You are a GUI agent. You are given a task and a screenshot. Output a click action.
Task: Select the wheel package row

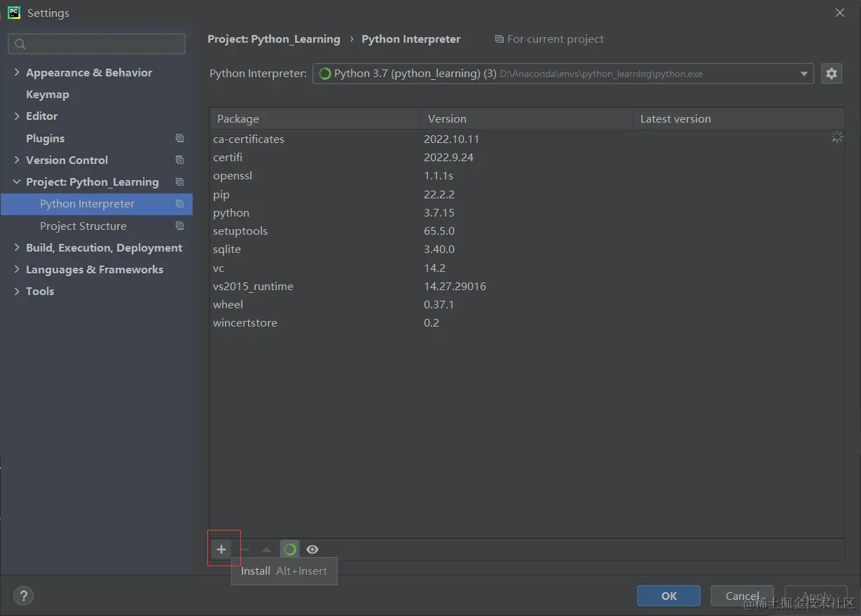click(527, 304)
